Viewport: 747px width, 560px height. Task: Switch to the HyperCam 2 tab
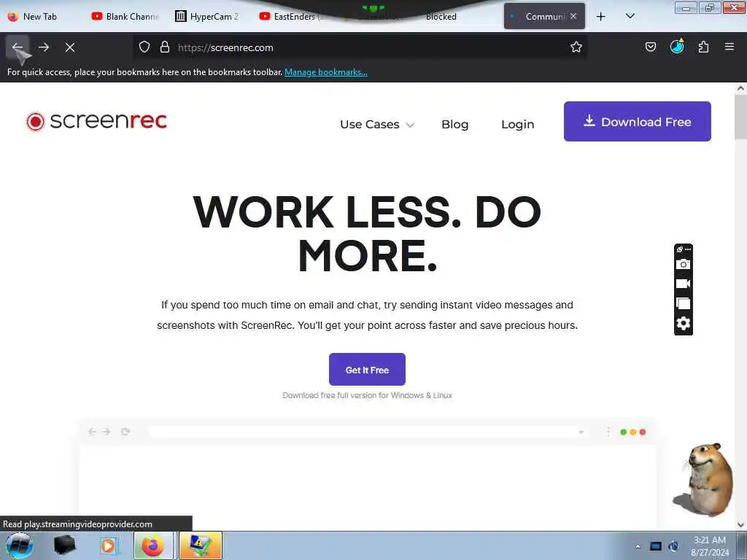(x=207, y=17)
